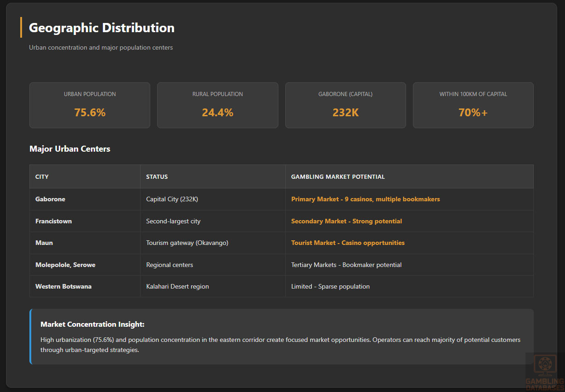Screen dimensions: 565x392
Task: Open Secondary Market - Strong potential text
Action: (x=346, y=221)
